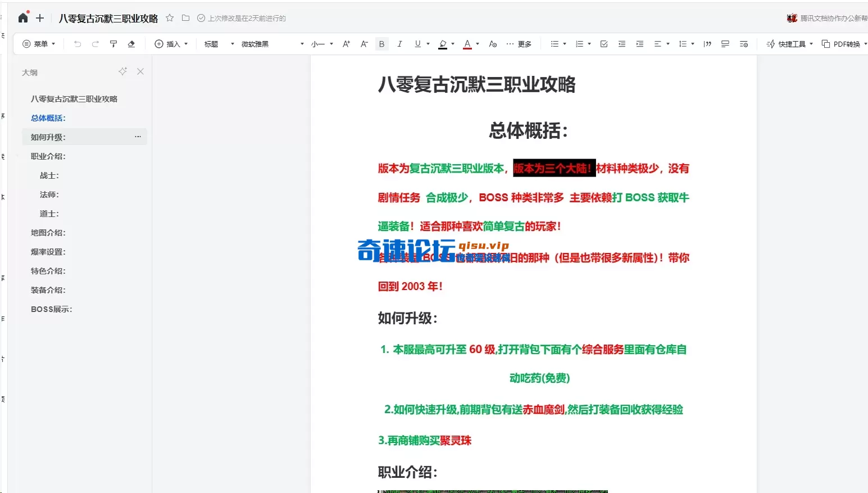Close the outline panel
The width and height of the screenshot is (868, 493).
click(x=140, y=71)
